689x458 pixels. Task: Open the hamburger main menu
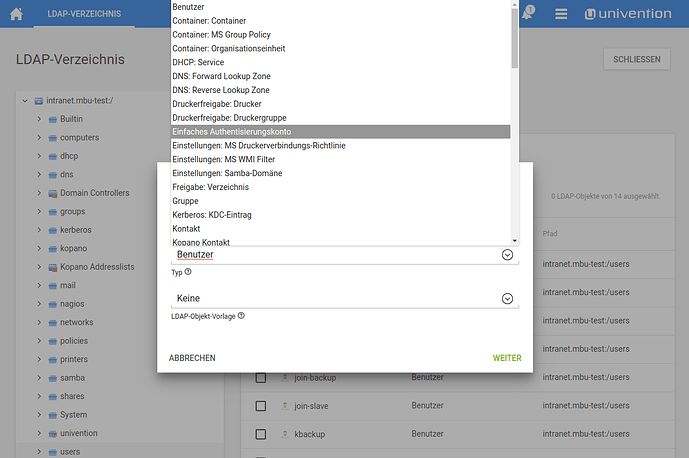pos(561,14)
